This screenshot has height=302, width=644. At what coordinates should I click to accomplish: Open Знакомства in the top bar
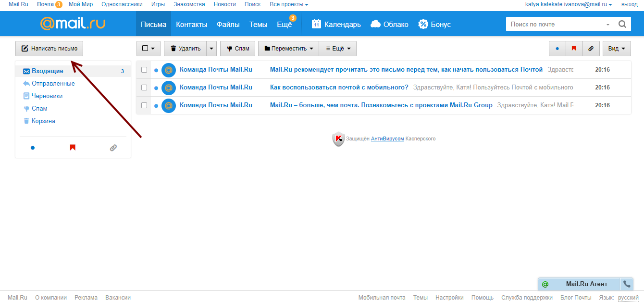189,4
